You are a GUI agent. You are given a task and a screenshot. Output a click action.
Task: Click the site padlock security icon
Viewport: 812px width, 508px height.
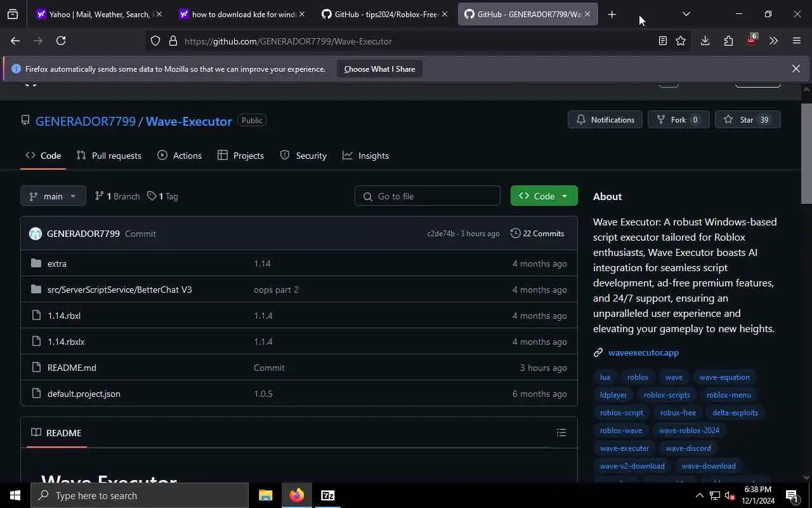(173, 41)
